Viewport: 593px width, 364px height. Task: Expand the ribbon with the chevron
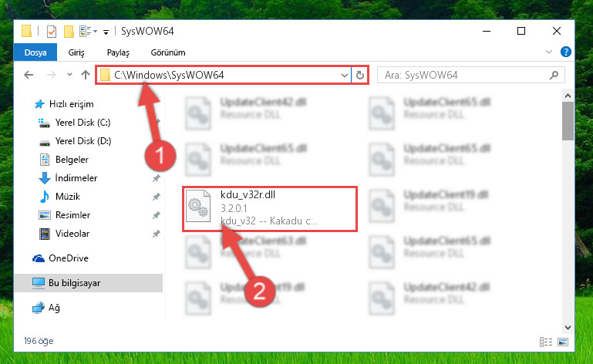[549, 52]
